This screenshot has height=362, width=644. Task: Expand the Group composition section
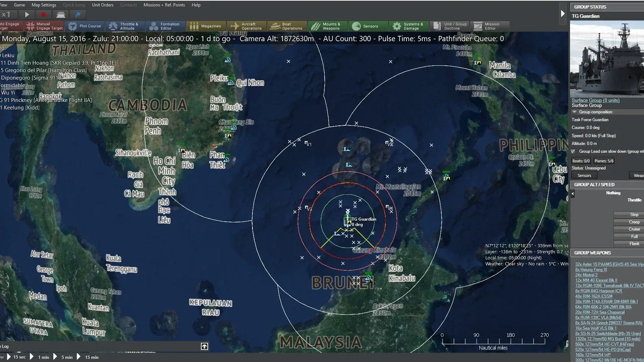click(x=574, y=112)
